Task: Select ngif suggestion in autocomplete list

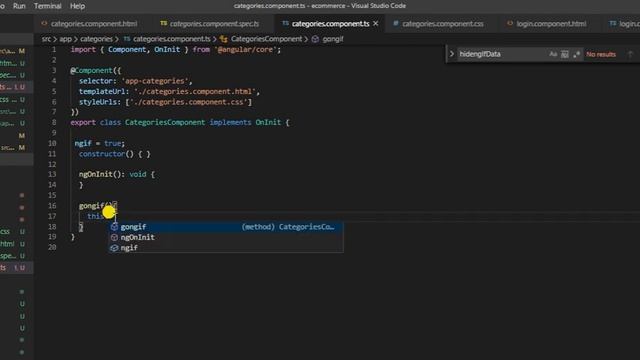Action: click(226, 247)
